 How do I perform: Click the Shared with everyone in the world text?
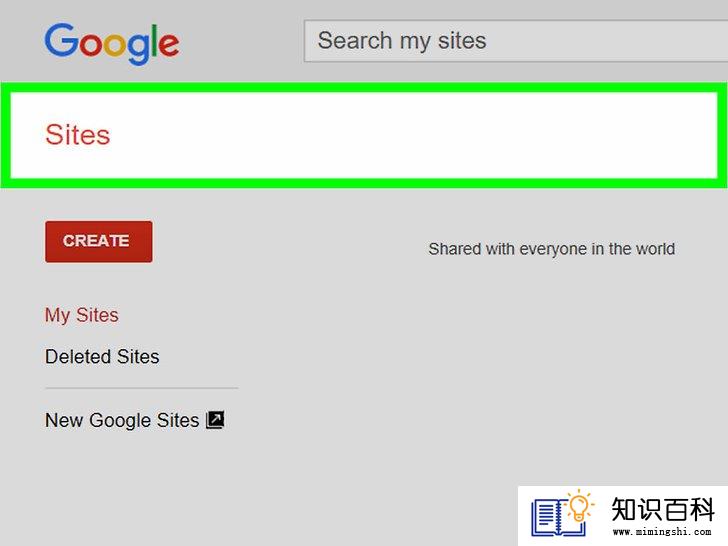[552, 249]
